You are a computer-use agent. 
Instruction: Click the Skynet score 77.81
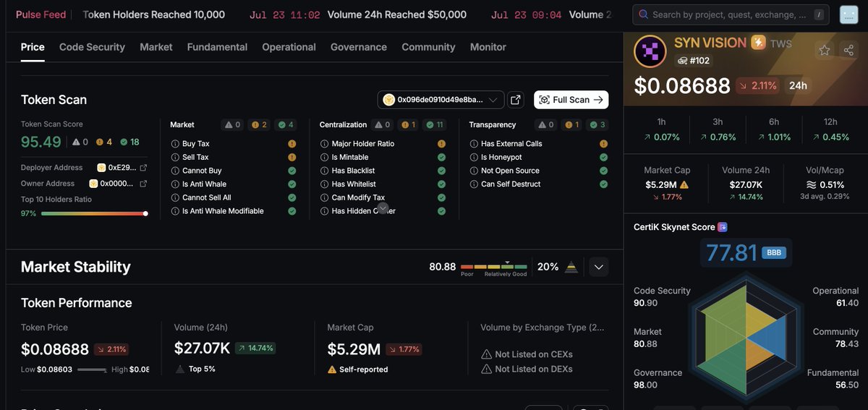coord(731,253)
